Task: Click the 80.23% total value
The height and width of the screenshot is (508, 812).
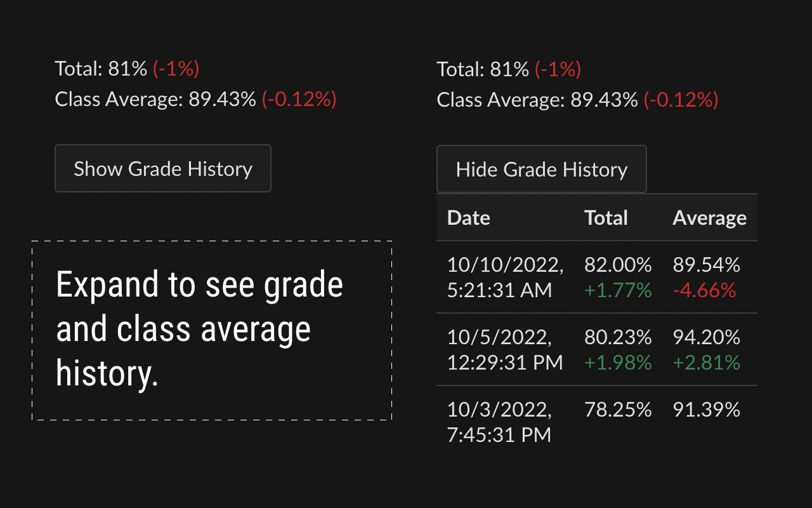Action: click(618, 337)
